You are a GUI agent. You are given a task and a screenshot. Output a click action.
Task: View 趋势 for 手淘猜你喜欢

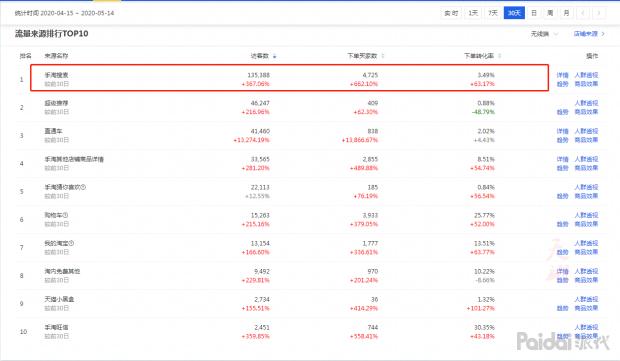pyautogui.click(x=562, y=196)
